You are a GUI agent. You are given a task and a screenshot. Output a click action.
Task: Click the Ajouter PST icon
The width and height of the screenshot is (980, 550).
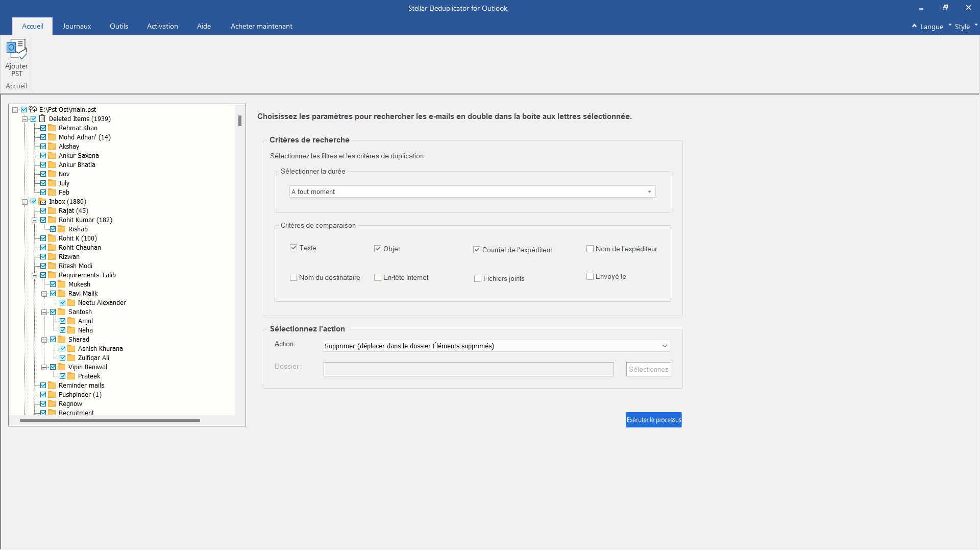tap(16, 50)
